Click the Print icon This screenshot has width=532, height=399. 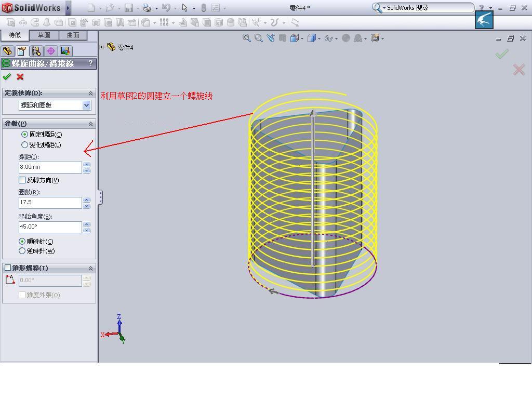pyautogui.click(x=147, y=7)
